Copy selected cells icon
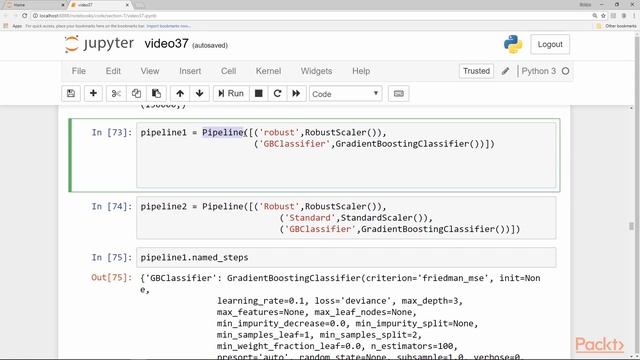This screenshot has width=640, height=360. [136, 93]
